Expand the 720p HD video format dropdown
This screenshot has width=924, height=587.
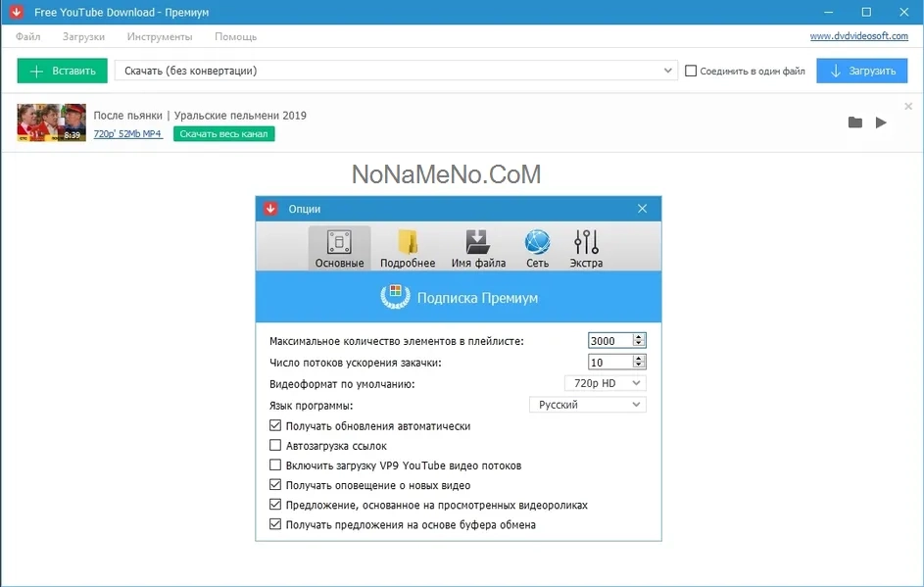(606, 383)
